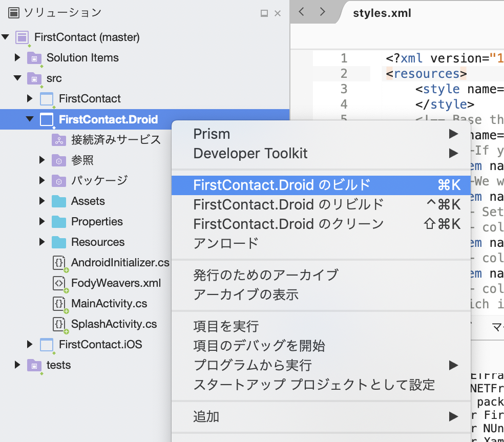The image size is (504, 442).
Task: Click the dock button on the solution pad
Action: coord(263,13)
